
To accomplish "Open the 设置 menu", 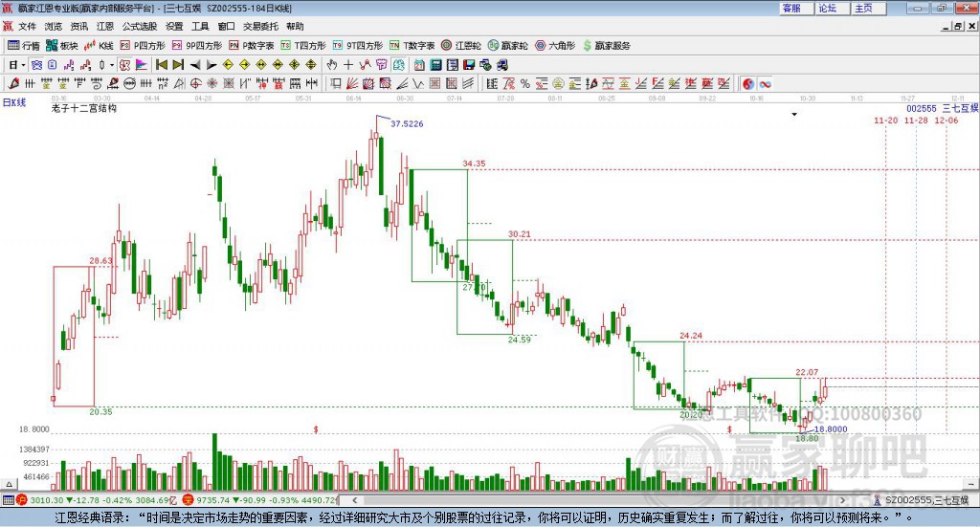I will pos(174,26).
